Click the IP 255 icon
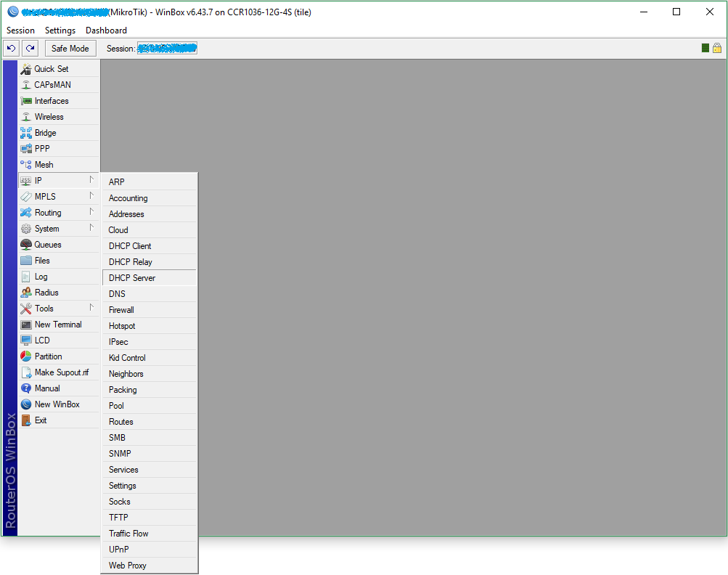 (x=26, y=181)
